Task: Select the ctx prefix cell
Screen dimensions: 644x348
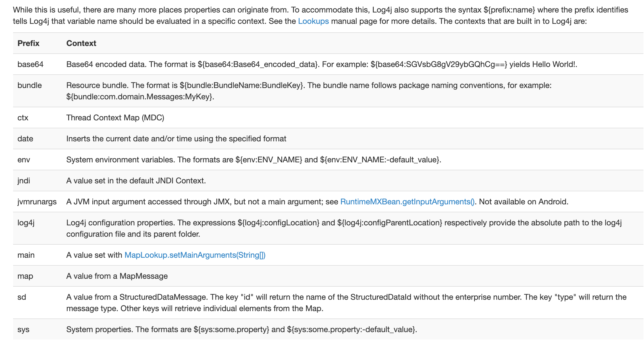Action: [x=23, y=118]
